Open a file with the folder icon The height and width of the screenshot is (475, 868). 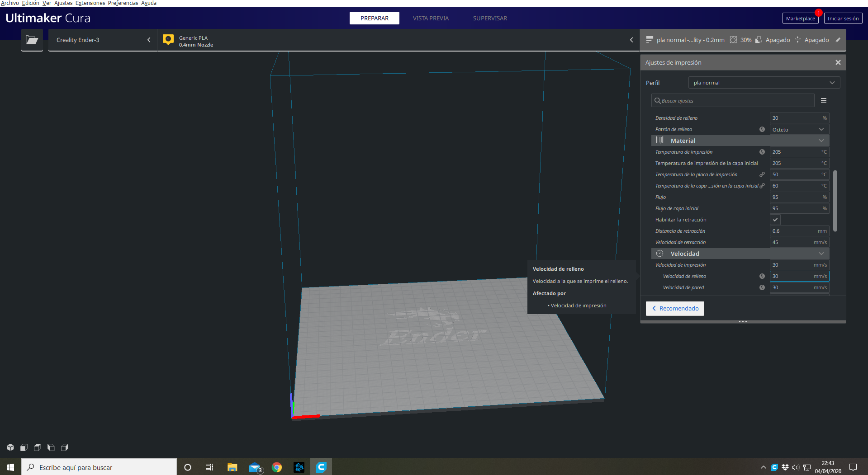click(x=32, y=40)
